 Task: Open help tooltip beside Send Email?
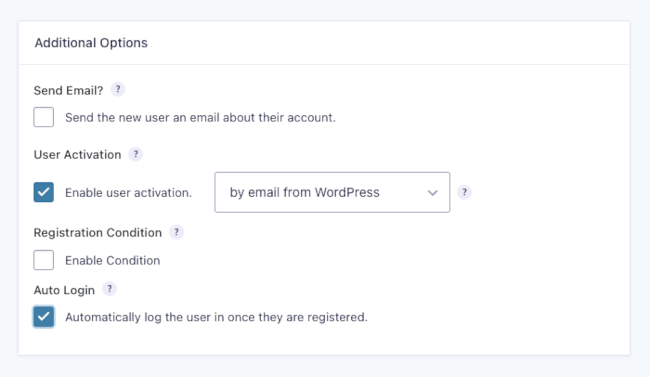click(x=118, y=90)
